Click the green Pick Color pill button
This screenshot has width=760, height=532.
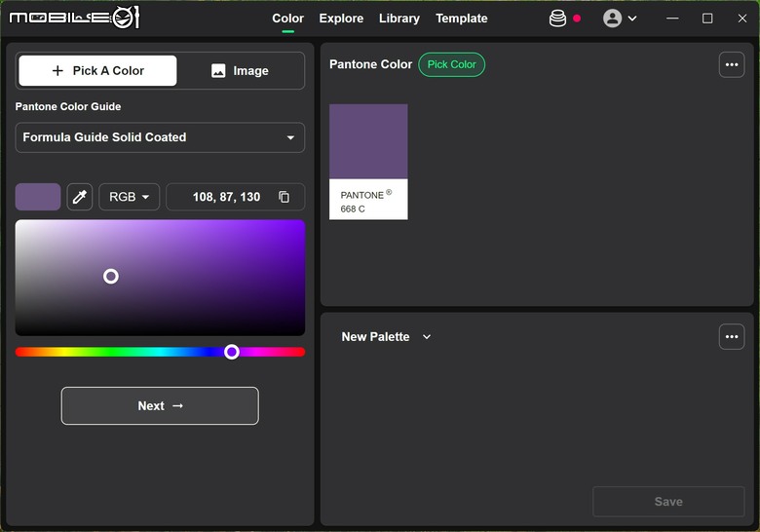click(452, 64)
